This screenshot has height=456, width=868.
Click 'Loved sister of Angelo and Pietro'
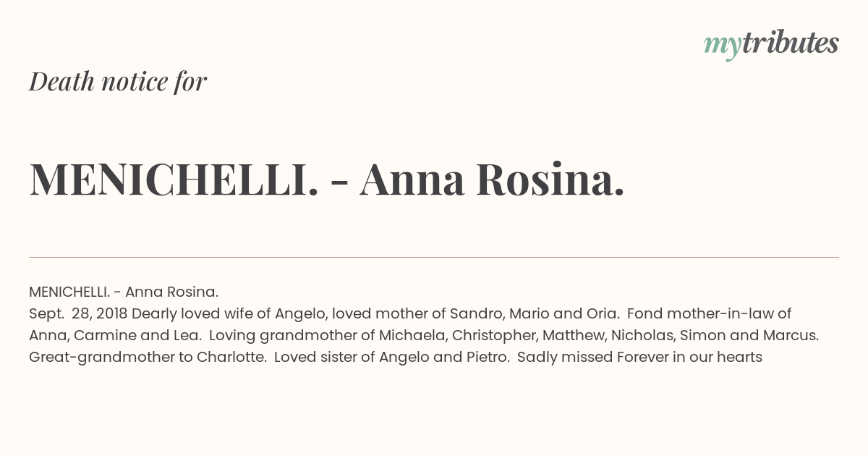coord(390,357)
